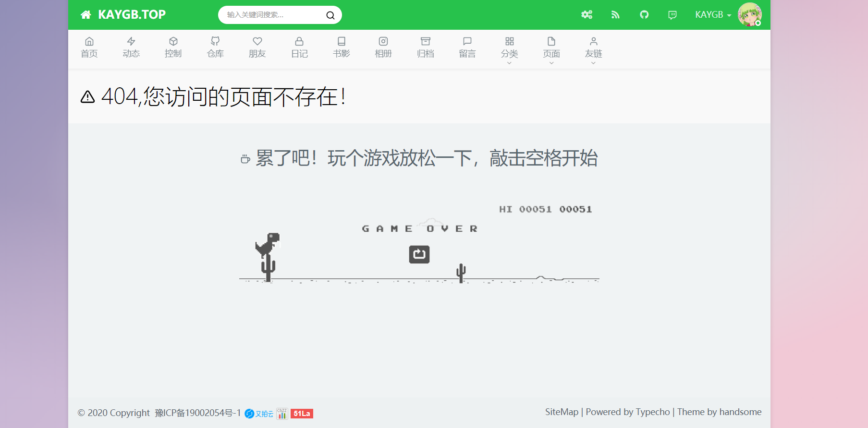
Task: Open the 书影 menu item
Action: (342, 48)
